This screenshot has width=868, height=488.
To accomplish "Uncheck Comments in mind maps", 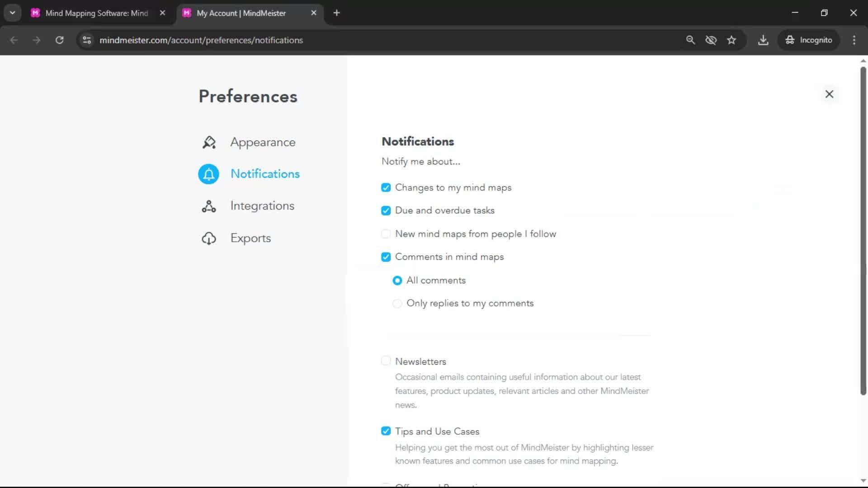I will pyautogui.click(x=386, y=257).
